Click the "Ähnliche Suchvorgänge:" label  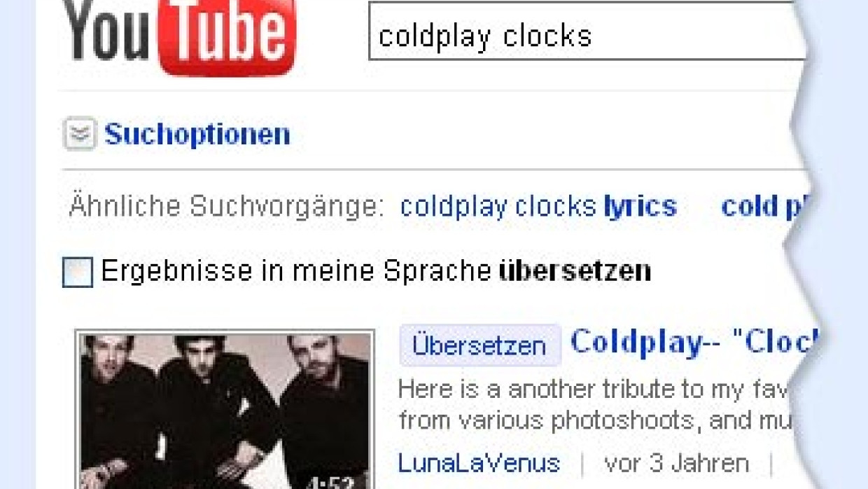click(227, 207)
